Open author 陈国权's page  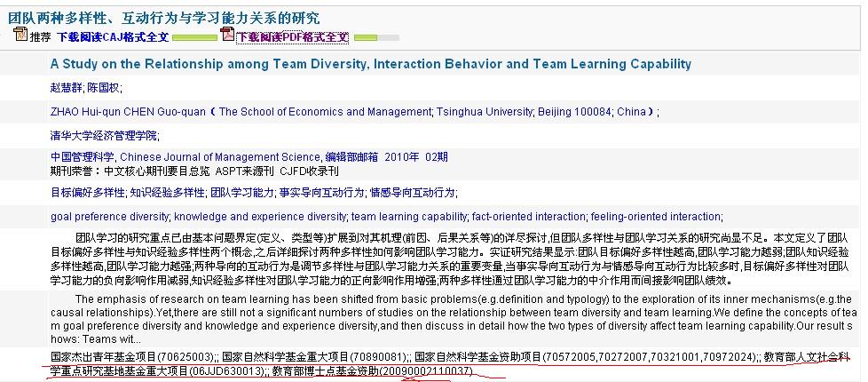[x=102, y=88]
